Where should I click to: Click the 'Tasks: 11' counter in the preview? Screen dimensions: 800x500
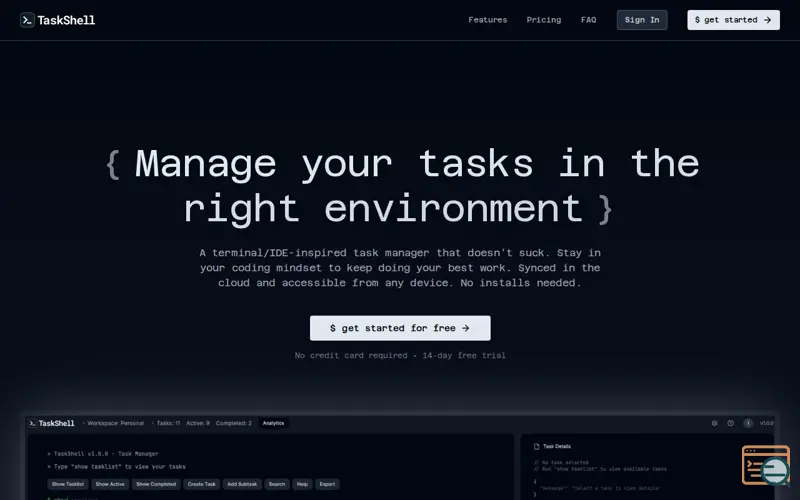point(168,423)
